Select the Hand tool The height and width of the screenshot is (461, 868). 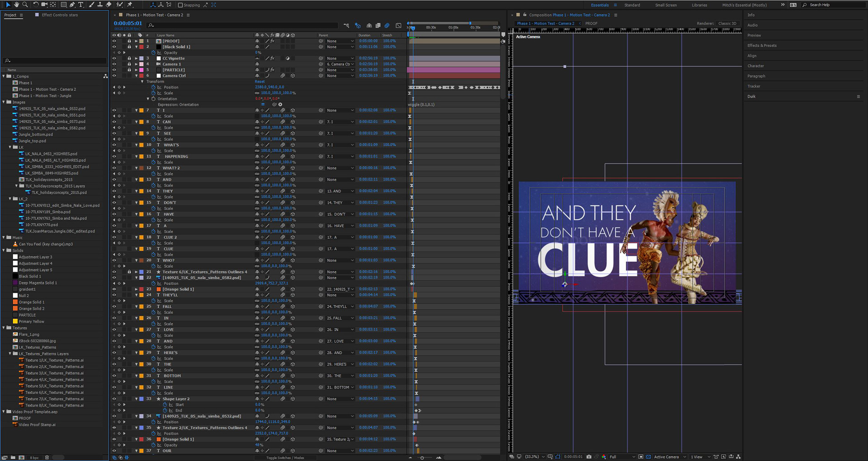[16, 5]
